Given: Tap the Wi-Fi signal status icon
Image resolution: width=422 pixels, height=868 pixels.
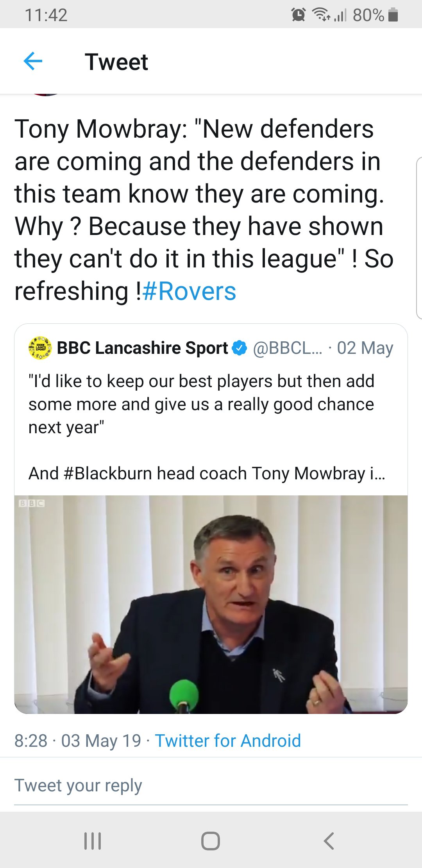Looking at the screenshot, I should click(321, 15).
